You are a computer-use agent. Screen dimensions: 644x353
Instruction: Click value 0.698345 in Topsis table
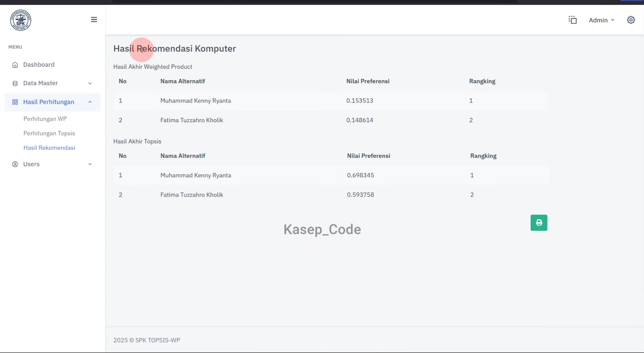(360, 175)
